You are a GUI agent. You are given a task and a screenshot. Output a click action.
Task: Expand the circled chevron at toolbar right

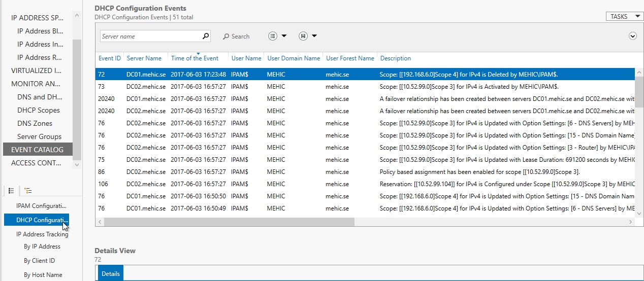point(632,36)
